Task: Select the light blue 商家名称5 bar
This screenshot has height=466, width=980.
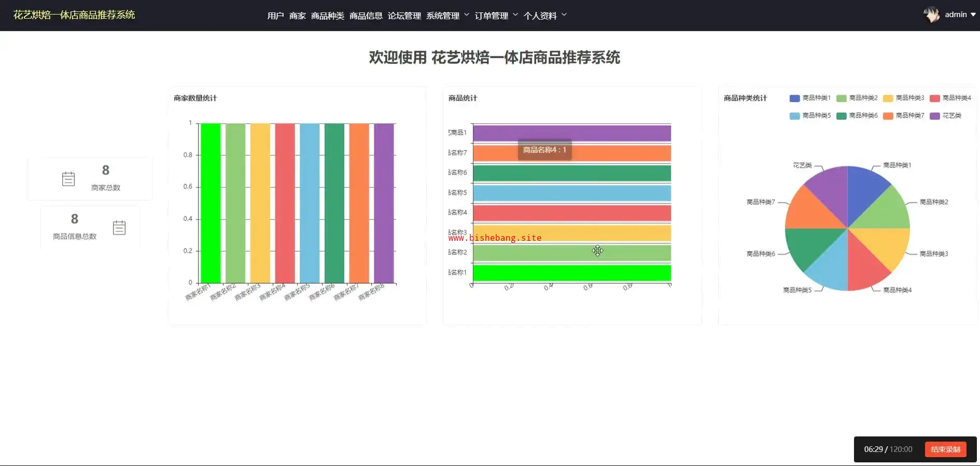Action: [x=310, y=203]
